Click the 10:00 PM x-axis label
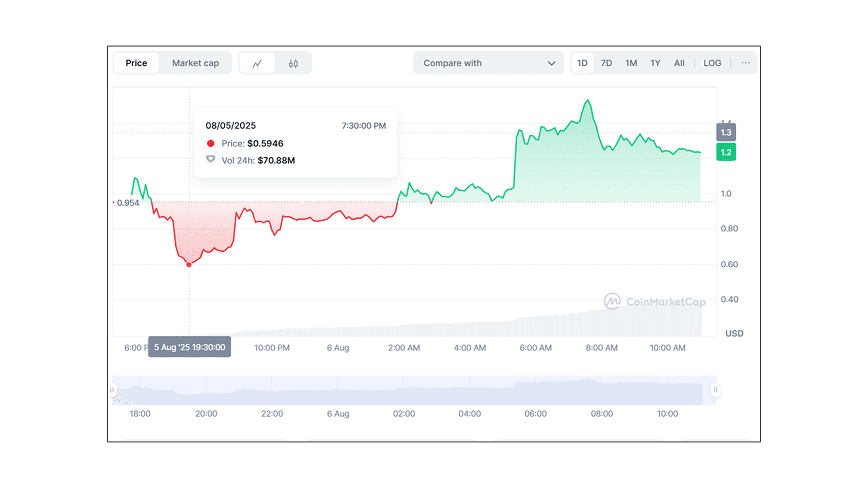The image size is (868, 488). (272, 348)
